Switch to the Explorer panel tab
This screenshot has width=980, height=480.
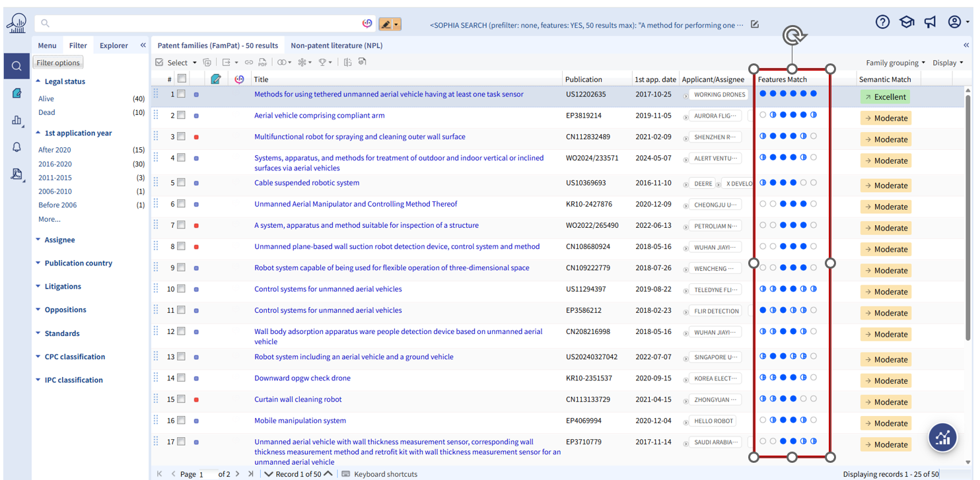(114, 46)
